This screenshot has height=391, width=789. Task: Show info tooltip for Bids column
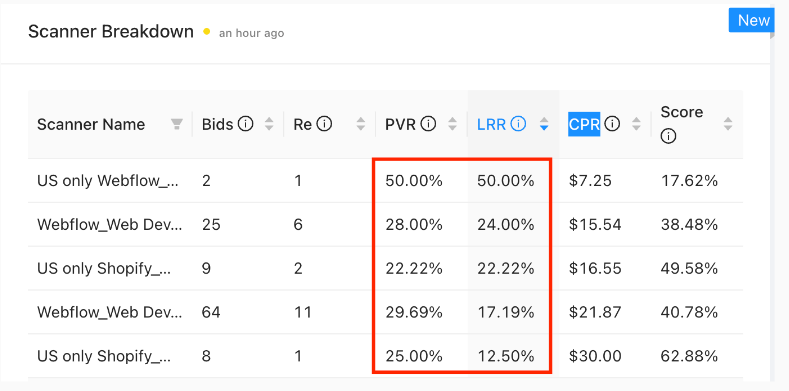click(245, 124)
